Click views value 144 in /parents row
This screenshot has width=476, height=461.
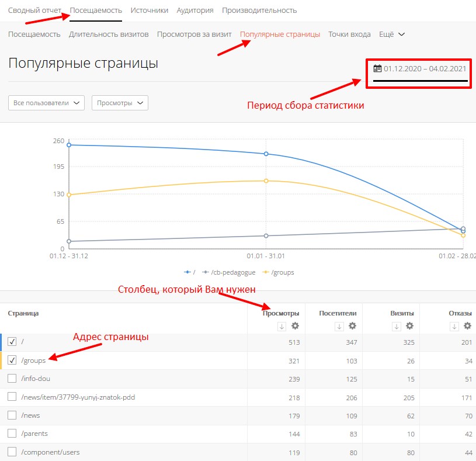tap(294, 434)
